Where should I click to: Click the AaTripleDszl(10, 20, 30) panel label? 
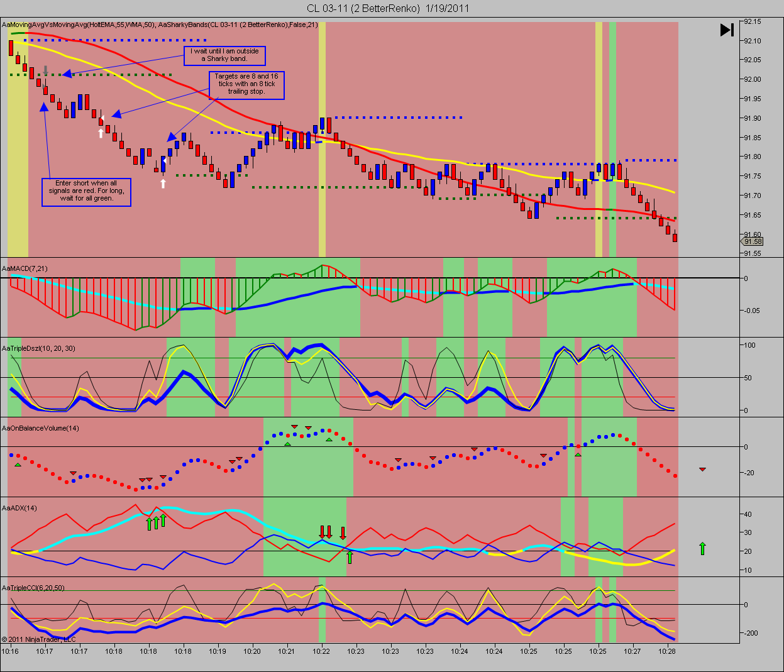[38, 348]
